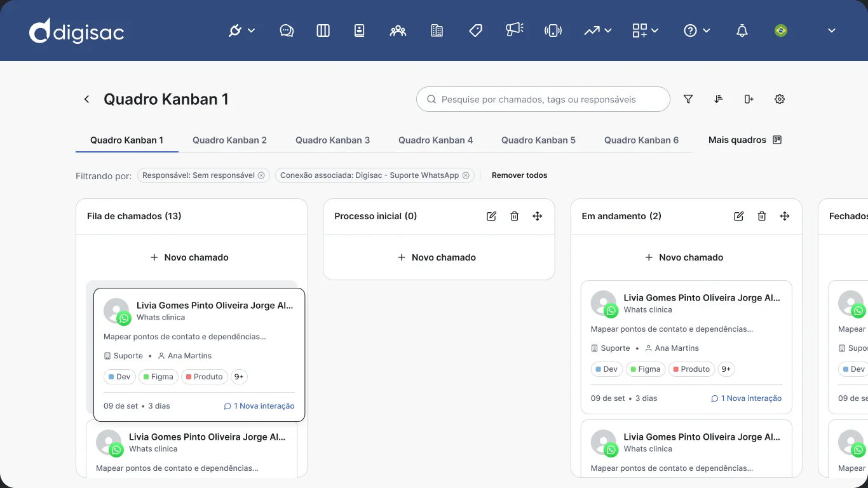The image size is (868, 488).
Task: Click Ana Martins on Em andamento card
Action: [x=672, y=348]
